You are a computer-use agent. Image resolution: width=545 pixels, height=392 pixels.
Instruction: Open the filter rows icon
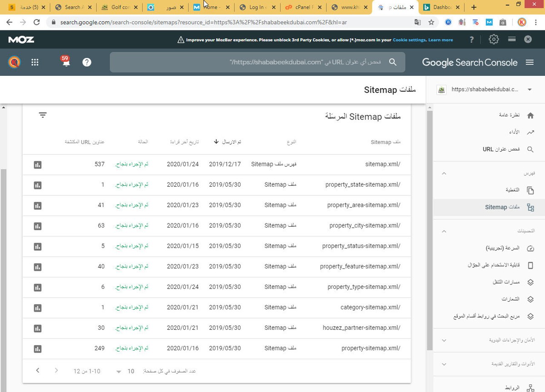tap(43, 115)
